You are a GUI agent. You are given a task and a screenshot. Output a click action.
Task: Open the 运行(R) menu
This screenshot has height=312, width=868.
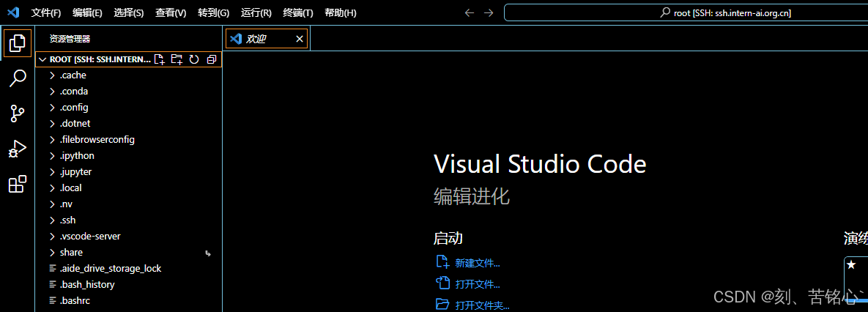pyautogui.click(x=256, y=12)
